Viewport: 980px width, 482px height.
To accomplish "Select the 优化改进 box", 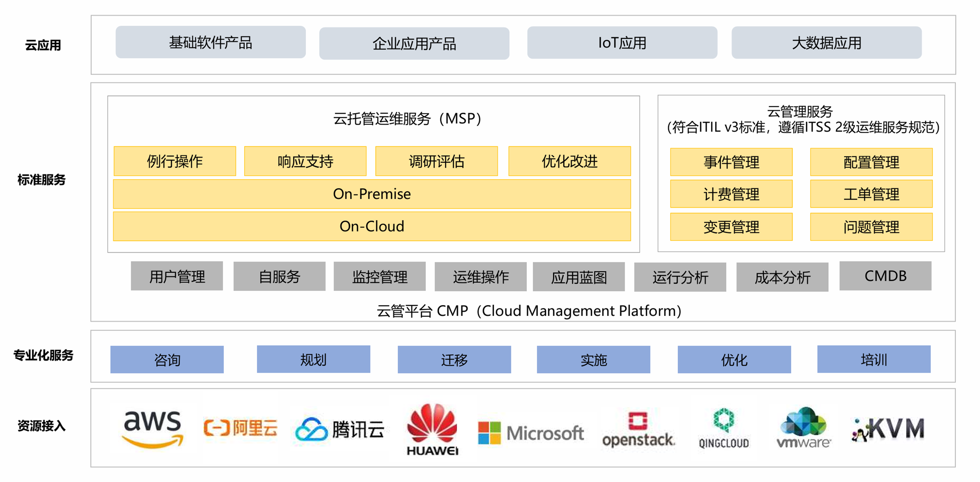I will [x=569, y=161].
